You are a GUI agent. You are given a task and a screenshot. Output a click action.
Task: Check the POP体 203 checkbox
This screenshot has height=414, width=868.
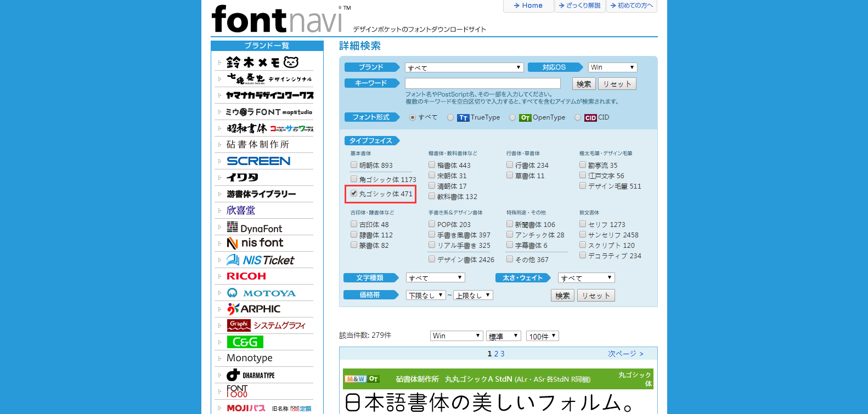[x=432, y=224]
